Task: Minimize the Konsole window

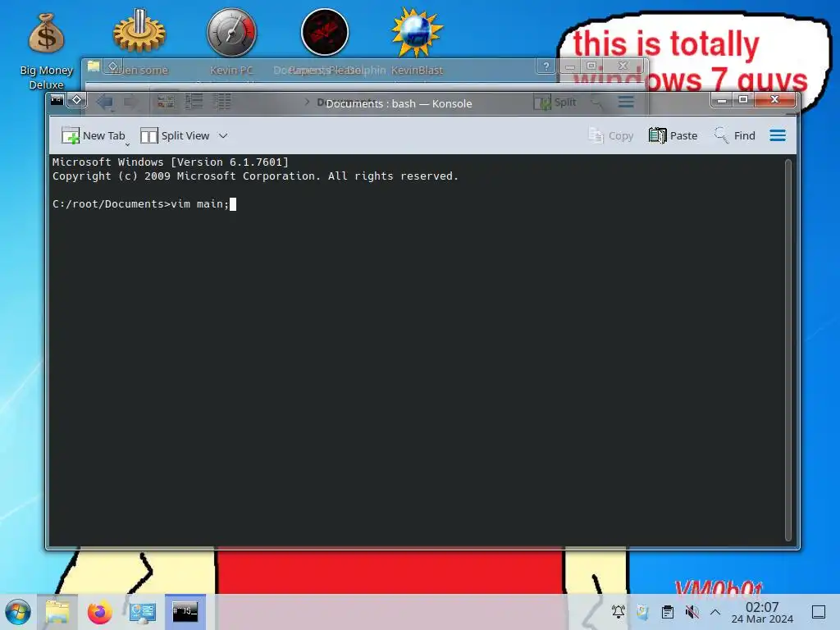Action: coord(722,99)
